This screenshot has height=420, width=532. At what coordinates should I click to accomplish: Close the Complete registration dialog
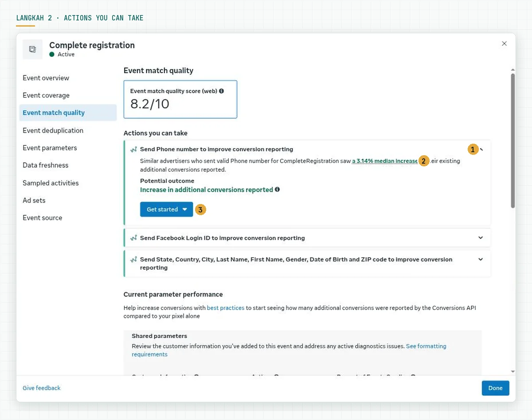coord(504,43)
